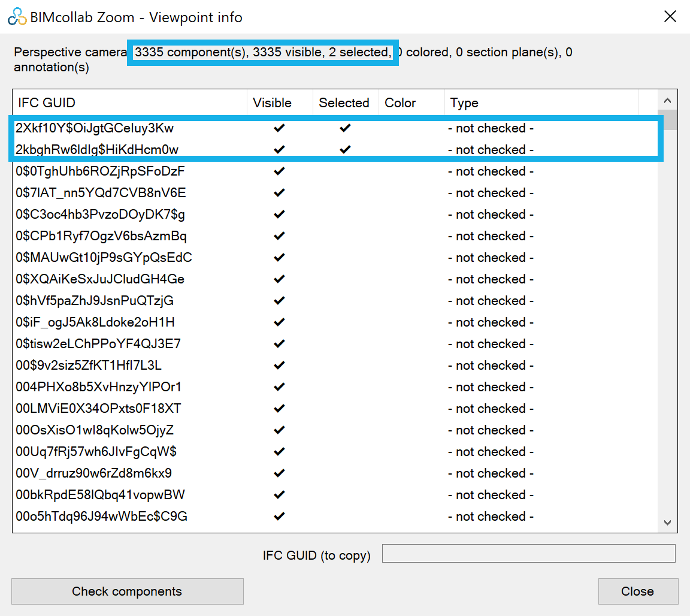Select row 0$XQAiKeSxJuJCludGH4Ge
The image size is (690, 616).
coord(335,279)
